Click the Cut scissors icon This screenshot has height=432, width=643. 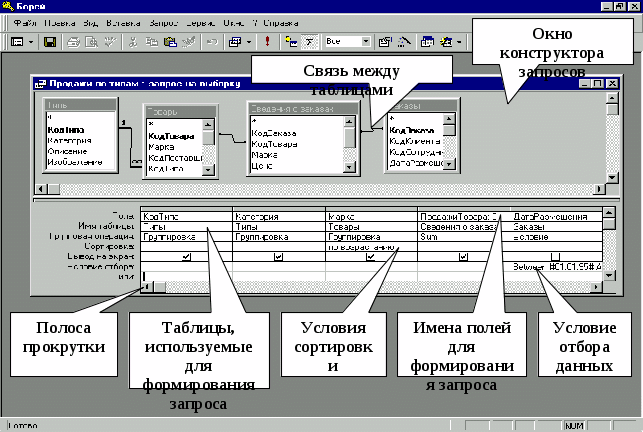pyautogui.click(x=132, y=42)
